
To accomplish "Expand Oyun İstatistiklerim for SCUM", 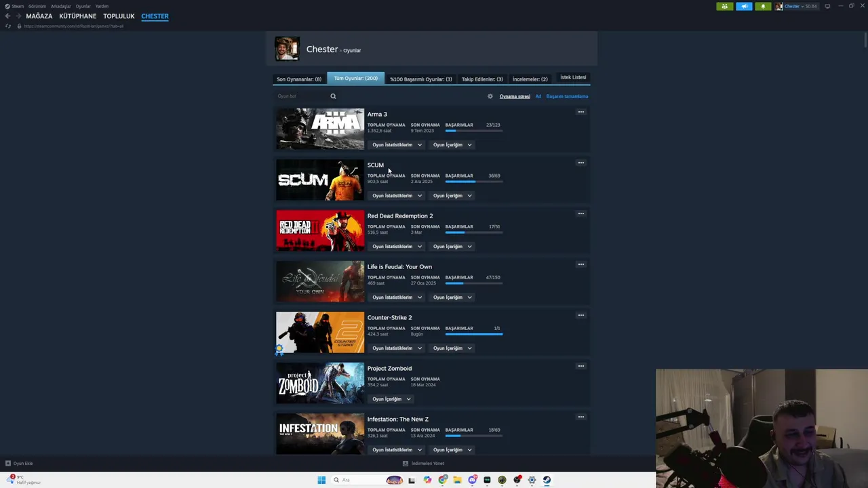I will click(x=397, y=196).
